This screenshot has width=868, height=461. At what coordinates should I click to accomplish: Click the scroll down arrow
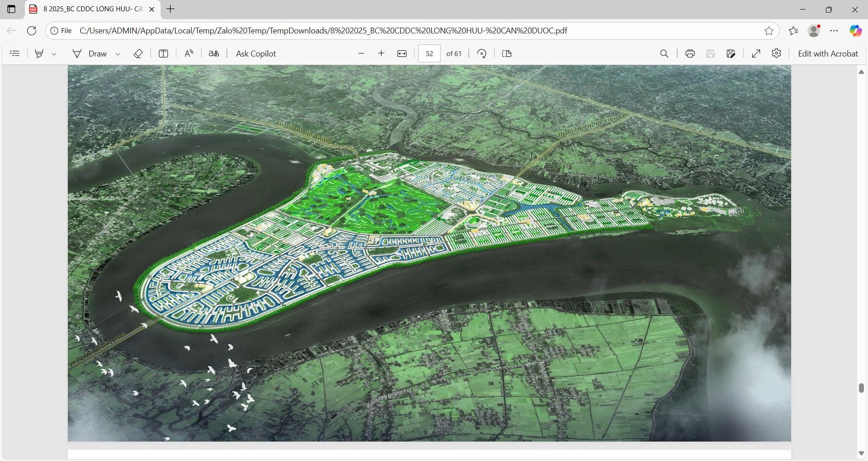861,453
